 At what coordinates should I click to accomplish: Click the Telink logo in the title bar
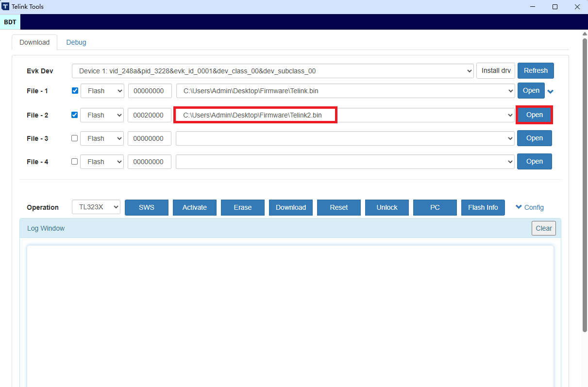[5, 6]
